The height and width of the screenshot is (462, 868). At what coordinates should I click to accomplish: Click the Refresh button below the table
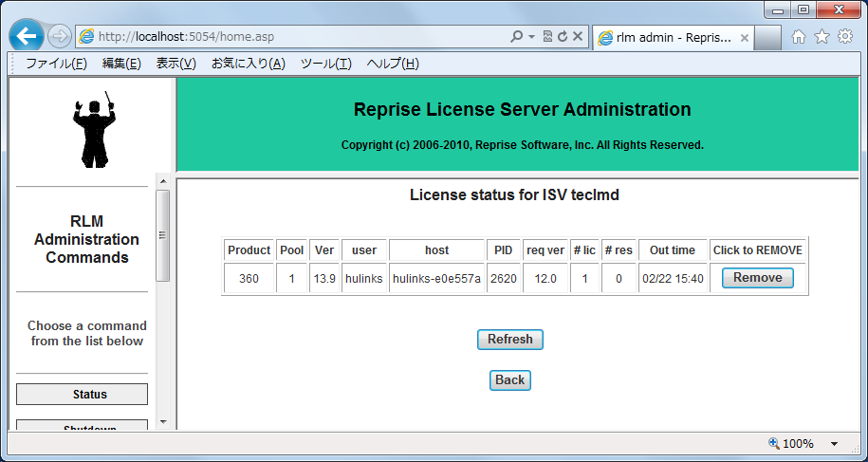pyautogui.click(x=509, y=340)
